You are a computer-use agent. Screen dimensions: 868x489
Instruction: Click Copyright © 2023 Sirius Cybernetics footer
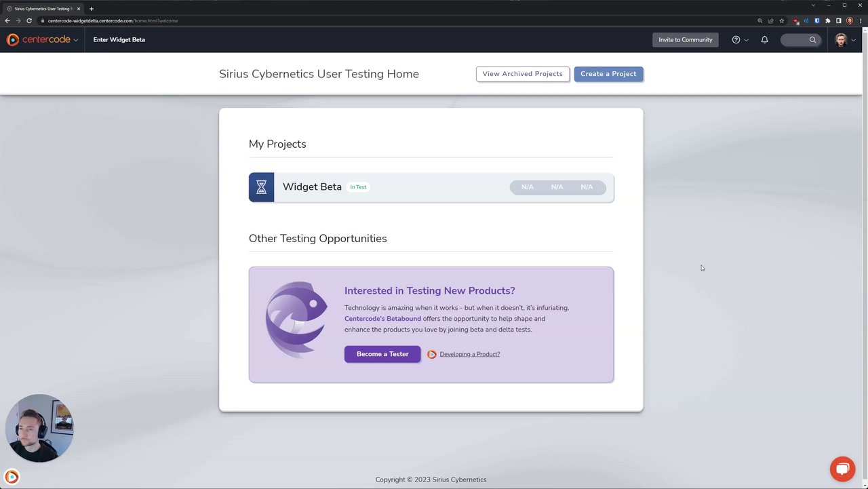tap(431, 480)
